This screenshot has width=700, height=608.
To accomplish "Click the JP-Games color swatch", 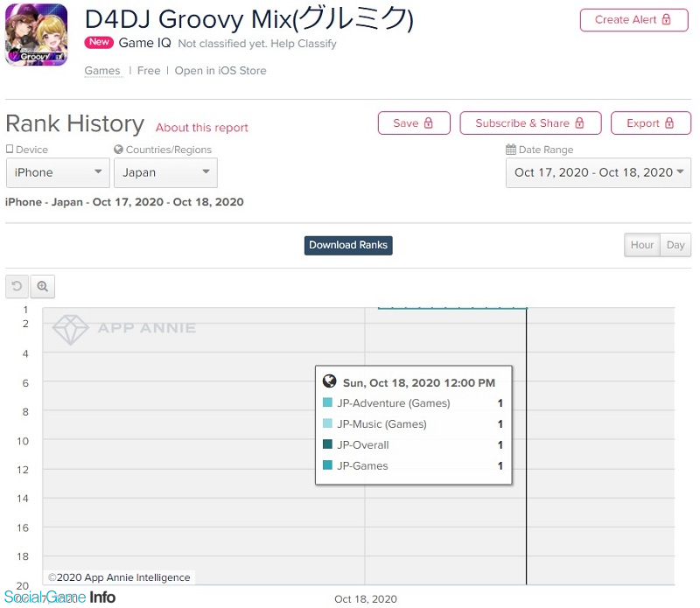I will click(327, 465).
